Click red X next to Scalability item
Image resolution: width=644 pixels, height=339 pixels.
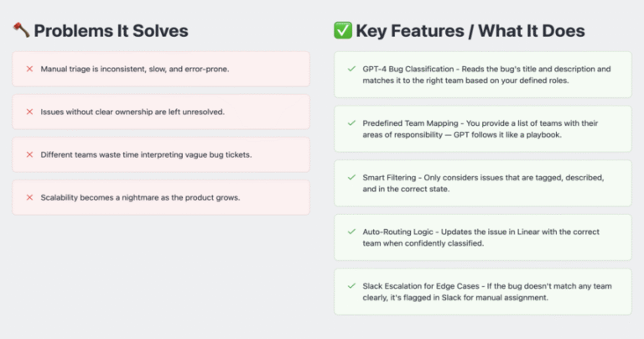point(29,197)
